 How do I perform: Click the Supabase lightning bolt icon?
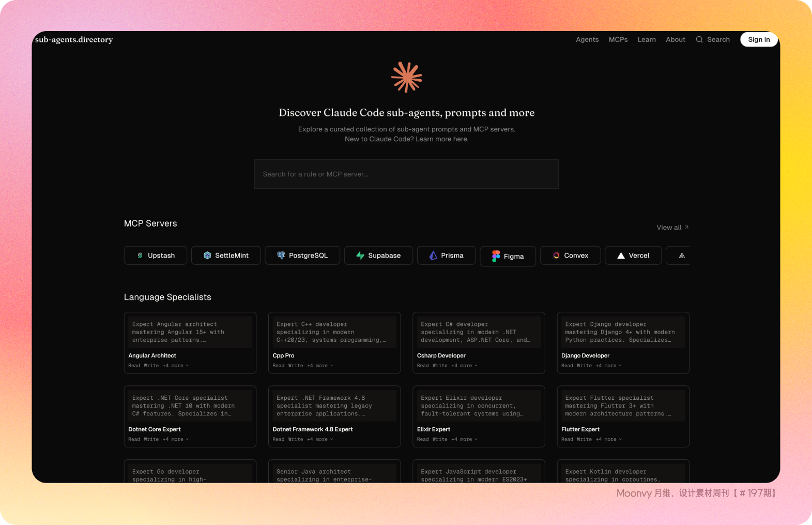pos(360,256)
